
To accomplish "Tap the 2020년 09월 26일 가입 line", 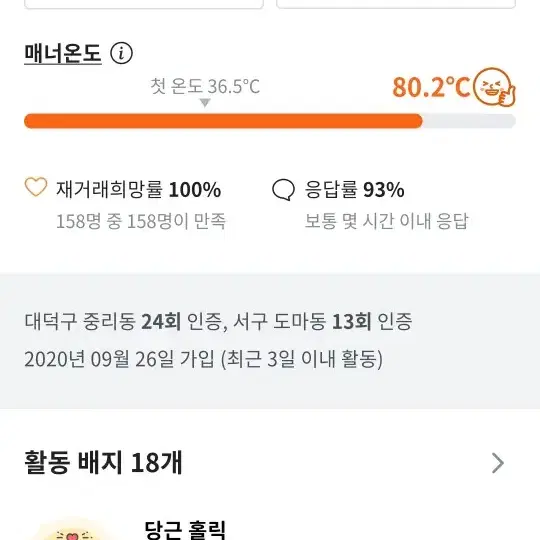I will [x=119, y=359].
